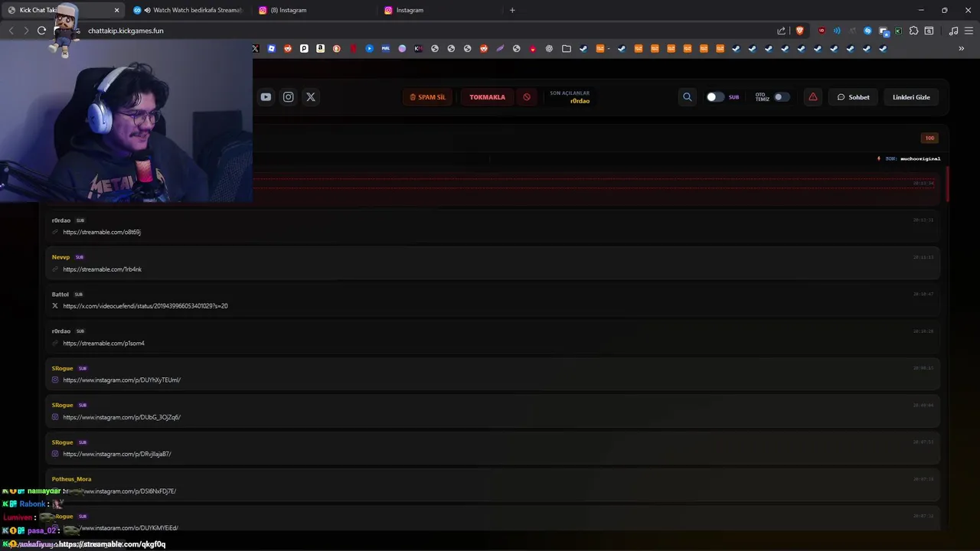Open SRogue's instagram DUYhXyTEUmI link
Viewport: 980px width, 551px height.
click(x=122, y=380)
